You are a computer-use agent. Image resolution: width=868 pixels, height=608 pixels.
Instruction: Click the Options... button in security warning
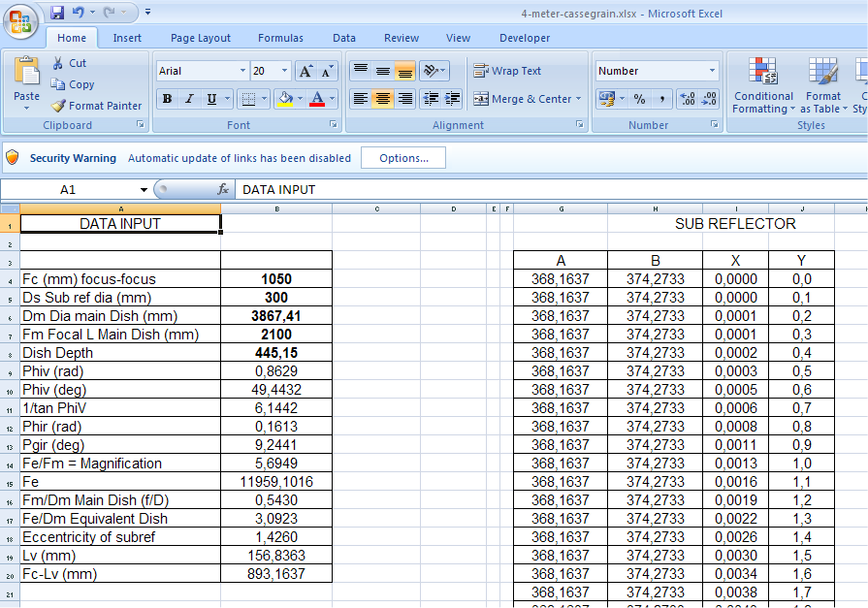point(402,158)
